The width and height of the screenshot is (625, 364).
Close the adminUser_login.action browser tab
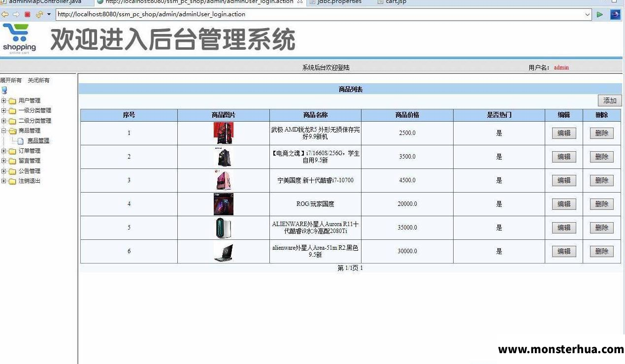click(x=300, y=2)
